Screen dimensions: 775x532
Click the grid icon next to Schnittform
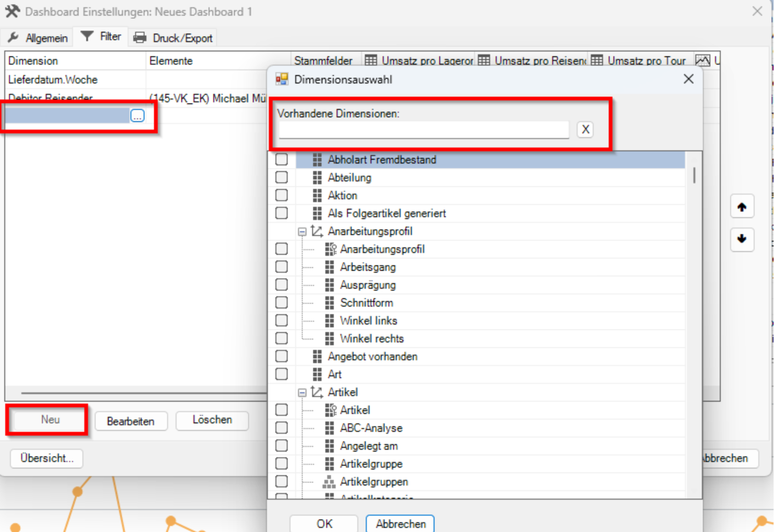point(329,303)
